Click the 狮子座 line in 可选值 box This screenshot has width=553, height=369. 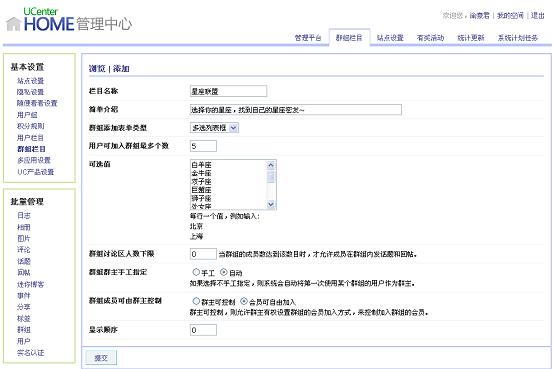click(201, 198)
